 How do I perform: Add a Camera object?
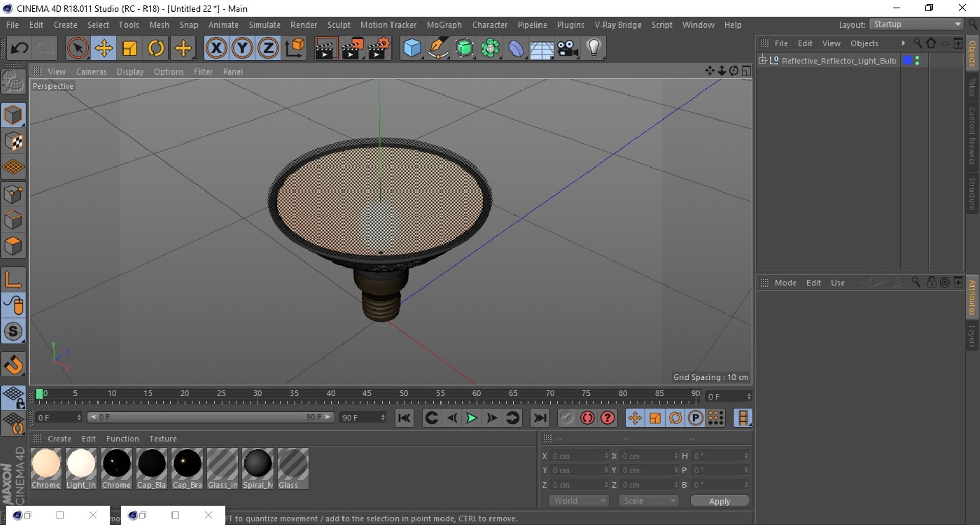[568, 49]
